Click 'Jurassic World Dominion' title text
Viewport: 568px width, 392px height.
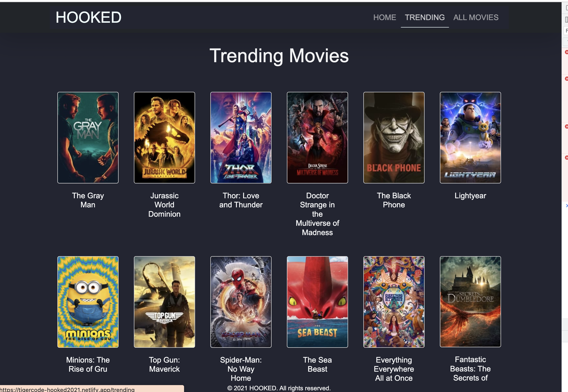(x=164, y=205)
